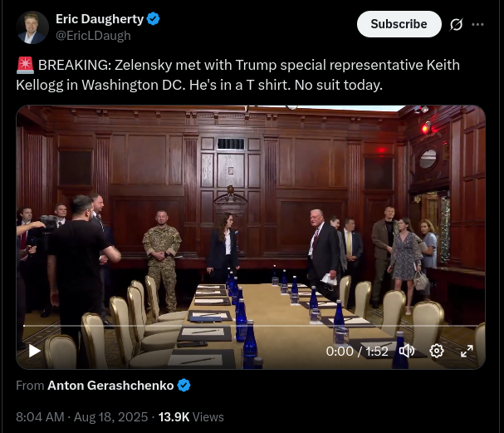The image size is (504, 433).
Task: Click the BREAKING tweet text body
Action: click(x=237, y=75)
